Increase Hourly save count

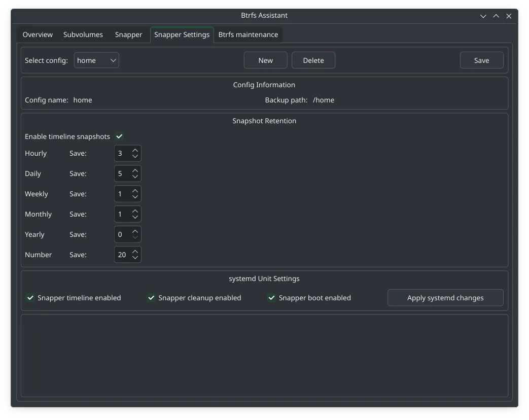pyautogui.click(x=135, y=150)
